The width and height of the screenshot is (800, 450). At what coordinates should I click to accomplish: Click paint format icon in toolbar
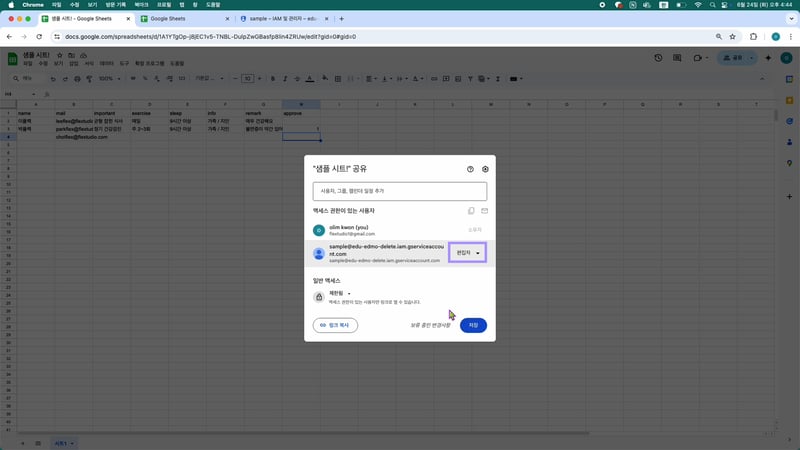point(89,79)
